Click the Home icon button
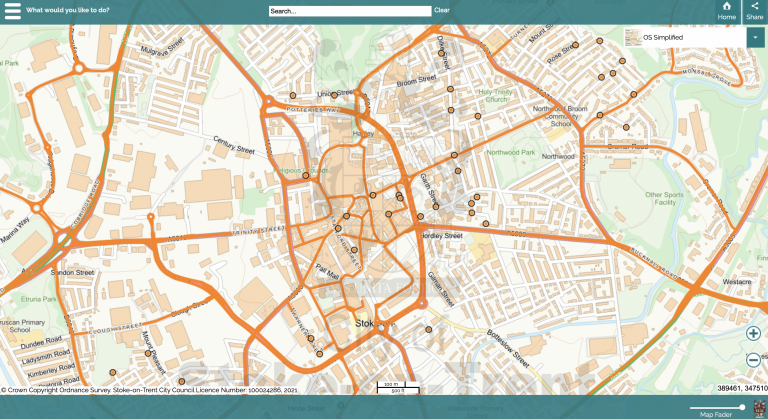 pyautogui.click(x=726, y=11)
